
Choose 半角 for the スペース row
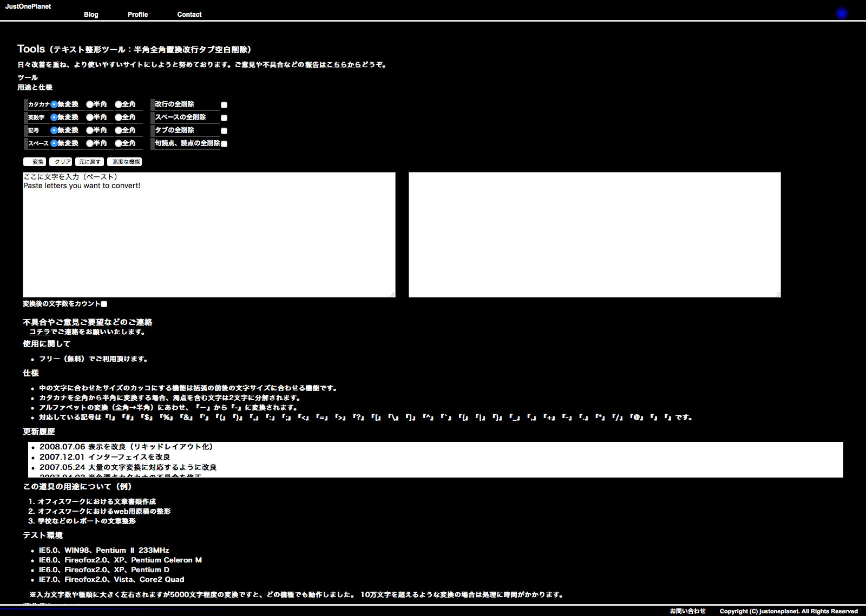coord(90,143)
